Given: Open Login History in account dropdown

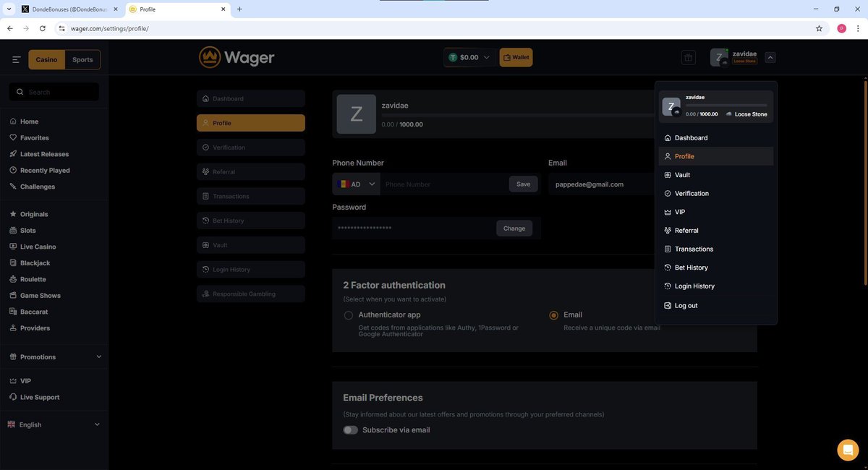Looking at the screenshot, I should tap(716, 286).
